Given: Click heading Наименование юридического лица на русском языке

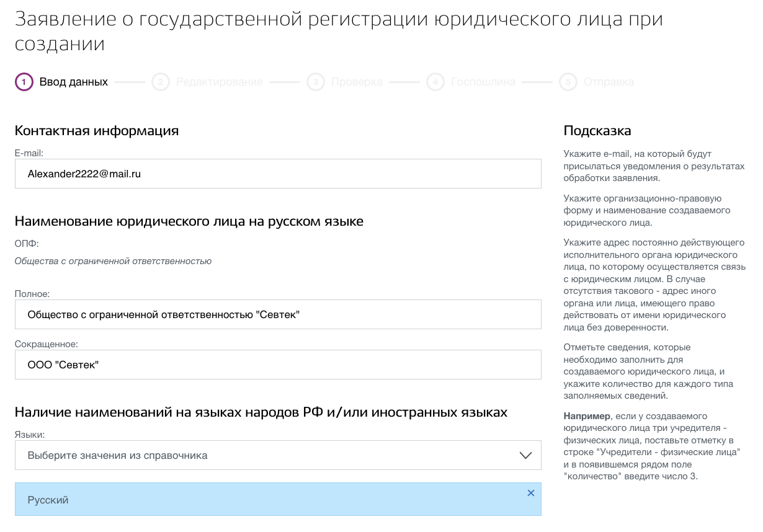Looking at the screenshot, I should (x=189, y=221).
